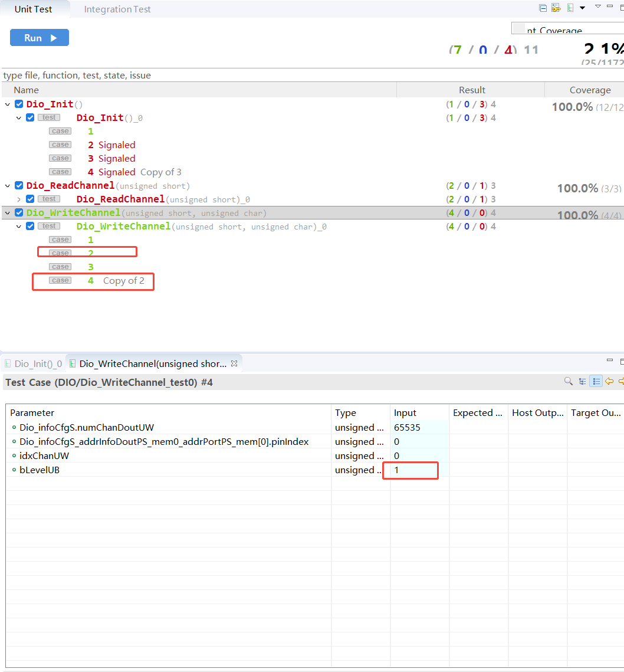Expand the Dio_ReadChannel_0 test node
The height and width of the screenshot is (672, 624).
[x=19, y=199]
